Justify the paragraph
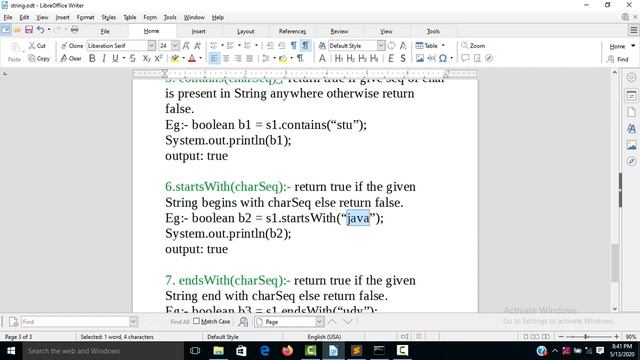The width and height of the screenshot is (640, 360). 249,58
